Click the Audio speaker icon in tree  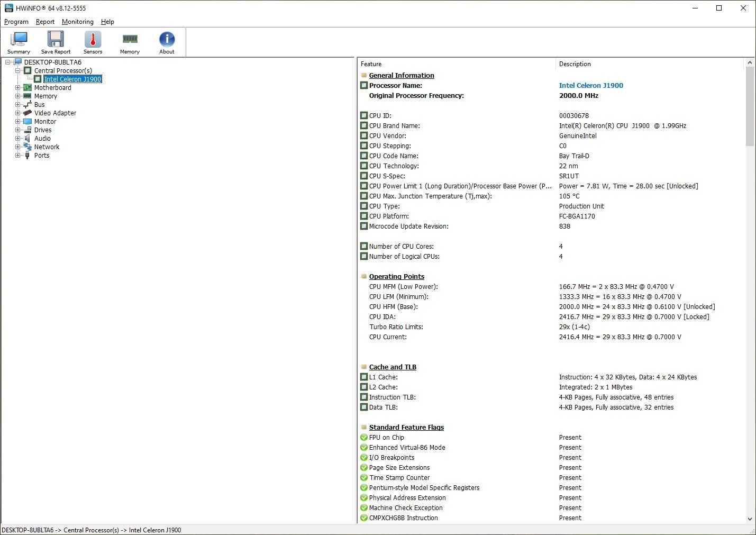[x=28, y=139]
